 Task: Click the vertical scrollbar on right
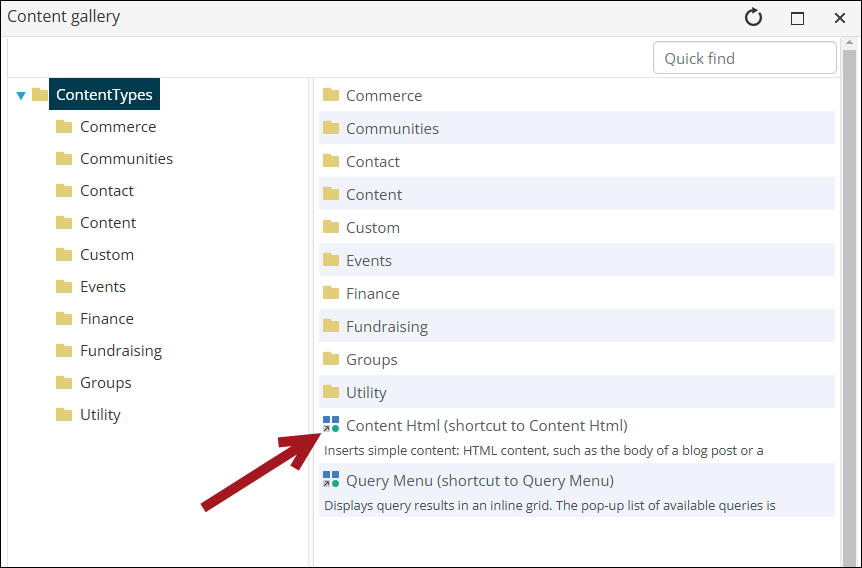849,300
